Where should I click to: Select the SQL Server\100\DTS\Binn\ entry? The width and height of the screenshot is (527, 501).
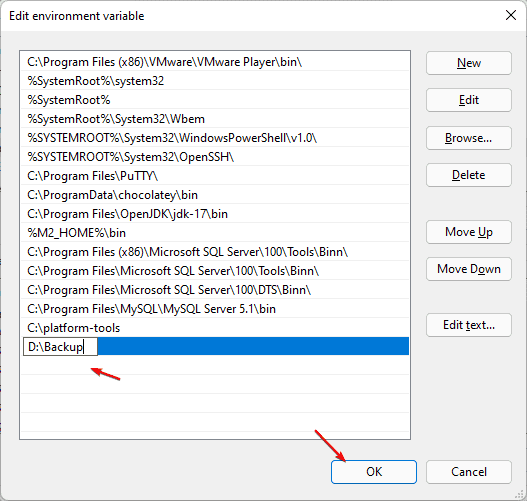[215, 290]
